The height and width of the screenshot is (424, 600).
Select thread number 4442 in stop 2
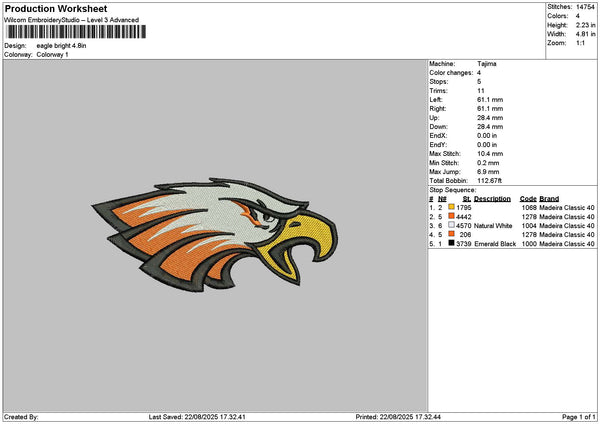464,217
